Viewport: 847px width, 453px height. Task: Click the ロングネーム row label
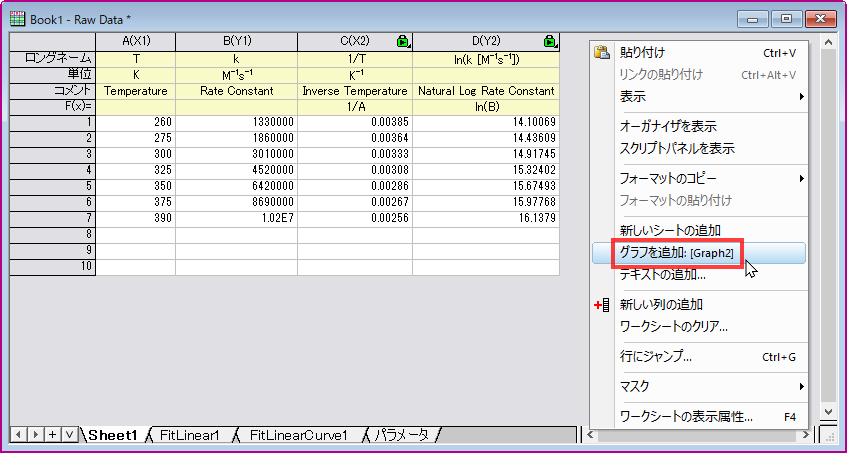(x=53, y=59)
